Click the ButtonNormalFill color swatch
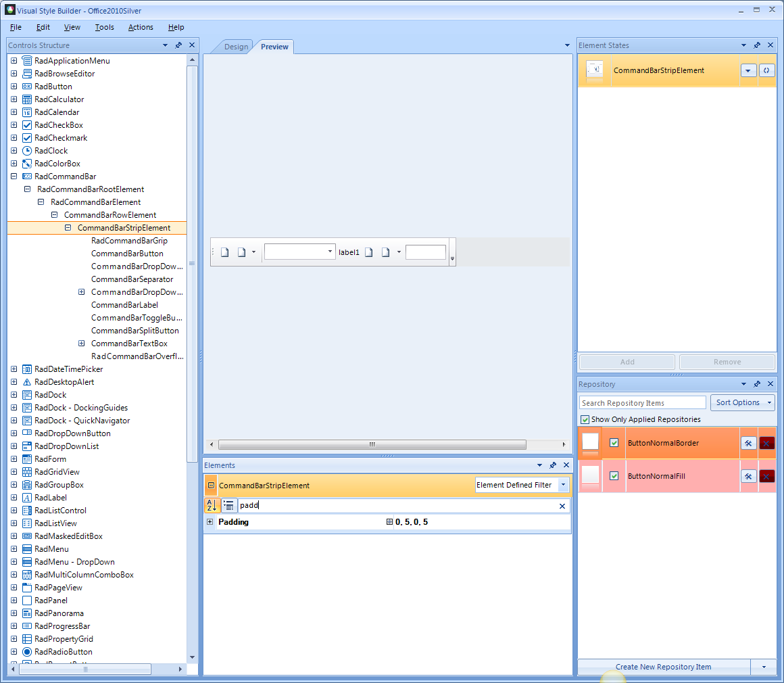 [x=591, y=474]
